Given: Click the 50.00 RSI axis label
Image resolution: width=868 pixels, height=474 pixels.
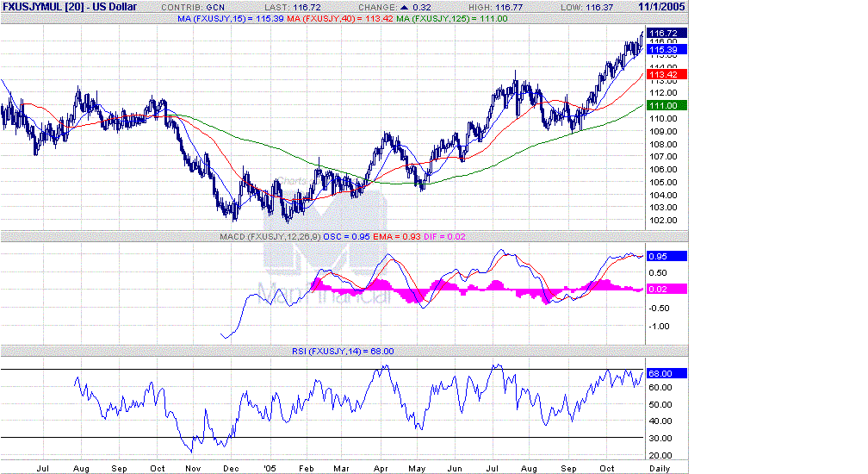Looking at the screenshot, I should point(660,405).
